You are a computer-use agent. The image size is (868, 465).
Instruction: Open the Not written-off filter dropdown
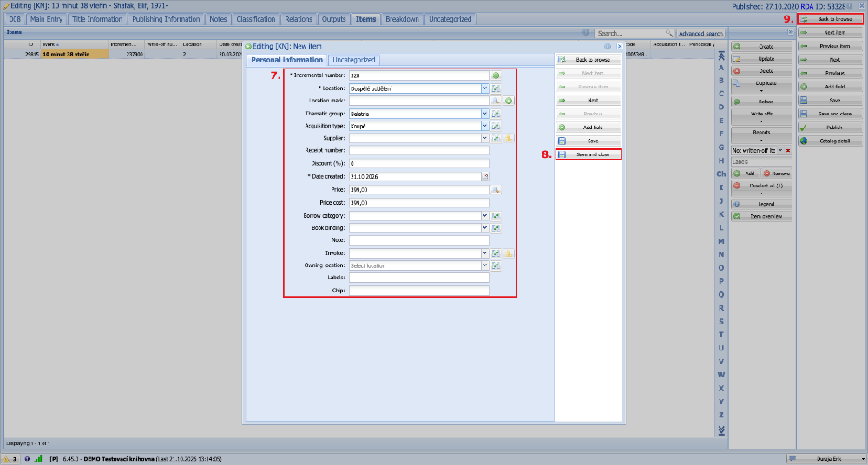pyautogui.click(x=780, y=151)
